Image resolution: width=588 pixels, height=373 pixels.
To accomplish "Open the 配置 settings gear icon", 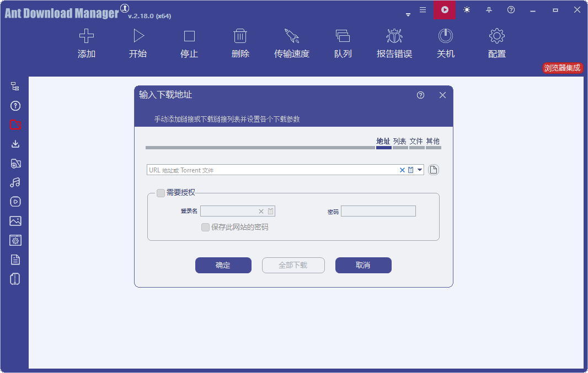I will (497, 36).
